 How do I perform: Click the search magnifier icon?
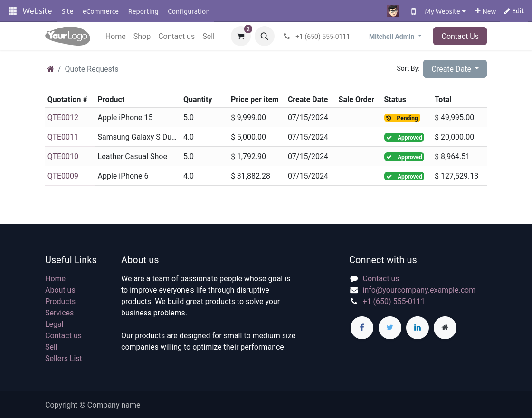point(265,36)
